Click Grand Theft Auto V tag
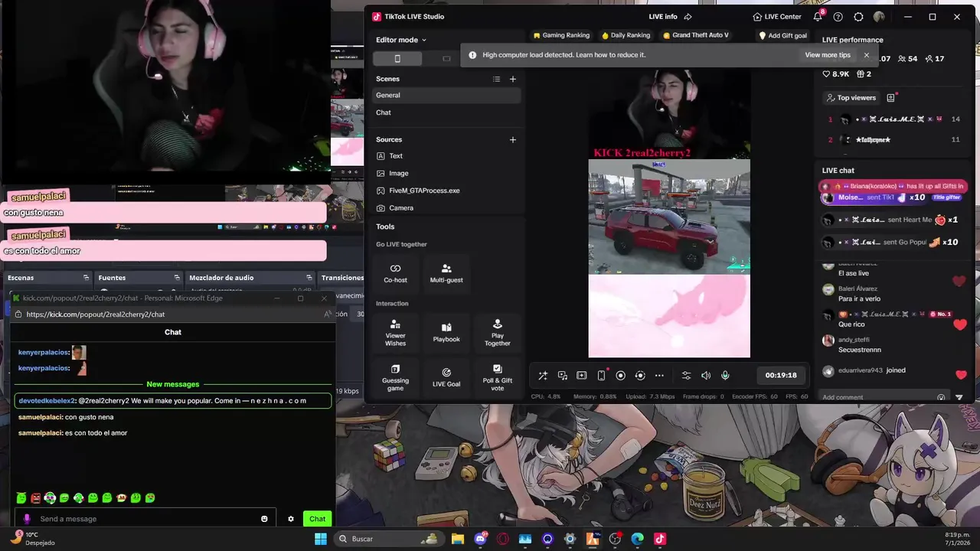 [696, 35]
